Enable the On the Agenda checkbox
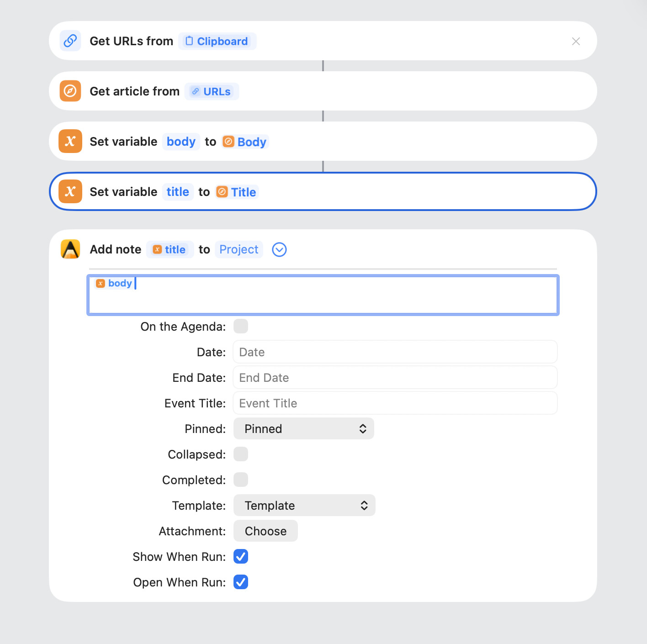The height and width of the screenshot is (644, 647). click(x=241, y=327)
